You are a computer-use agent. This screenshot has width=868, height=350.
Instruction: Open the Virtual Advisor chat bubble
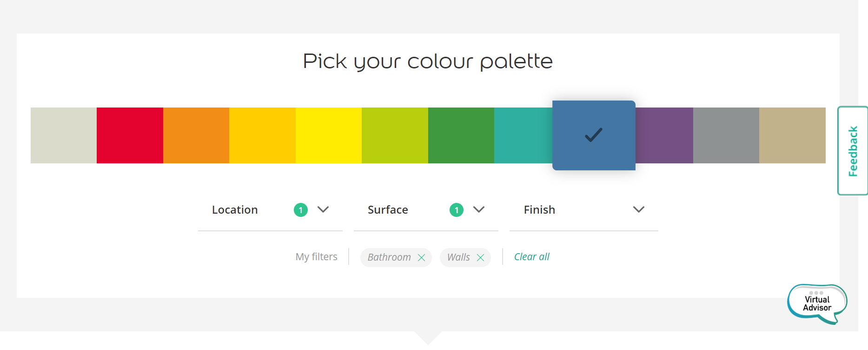point(817,304)
